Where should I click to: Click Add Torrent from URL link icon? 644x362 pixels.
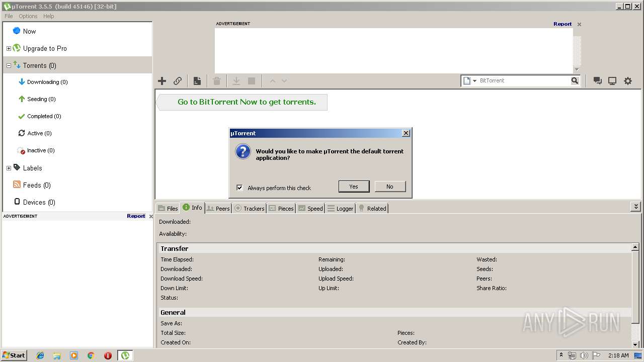(178, 81)
